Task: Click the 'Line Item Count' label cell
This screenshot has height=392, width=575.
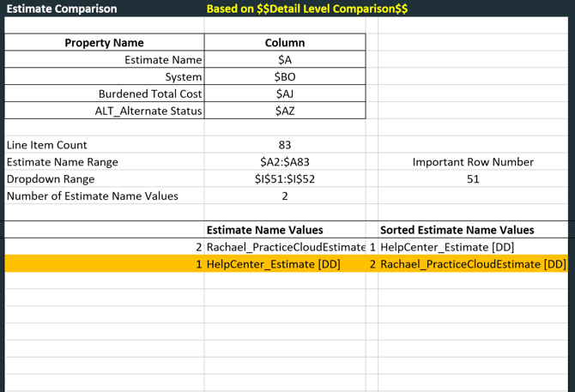Action: pyautogui.click(x=46, y=145)
